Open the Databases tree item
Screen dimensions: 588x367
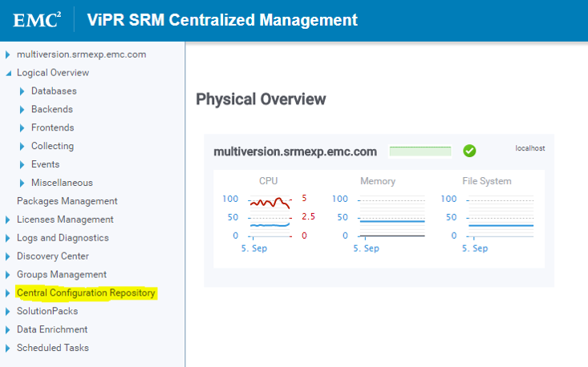(54, 91)
